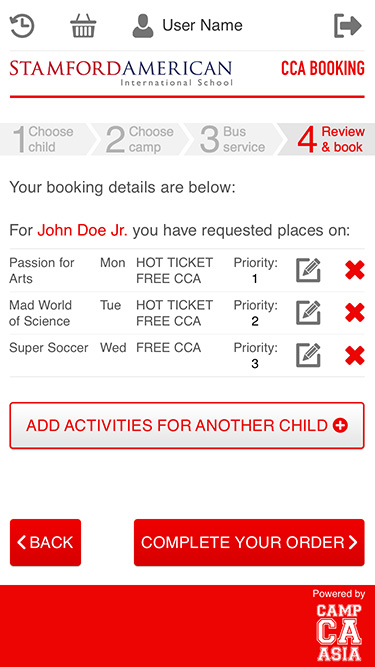Viewport: 375px width, 667px height.
Task: Edit the Passion for Arts booking
Action: (308, 270)
